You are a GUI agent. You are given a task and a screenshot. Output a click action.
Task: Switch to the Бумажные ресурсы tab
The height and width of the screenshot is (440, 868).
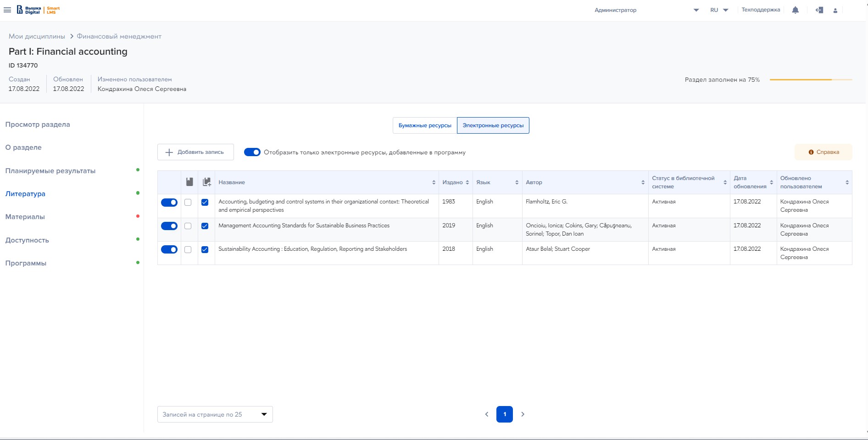tap(425, 125)
